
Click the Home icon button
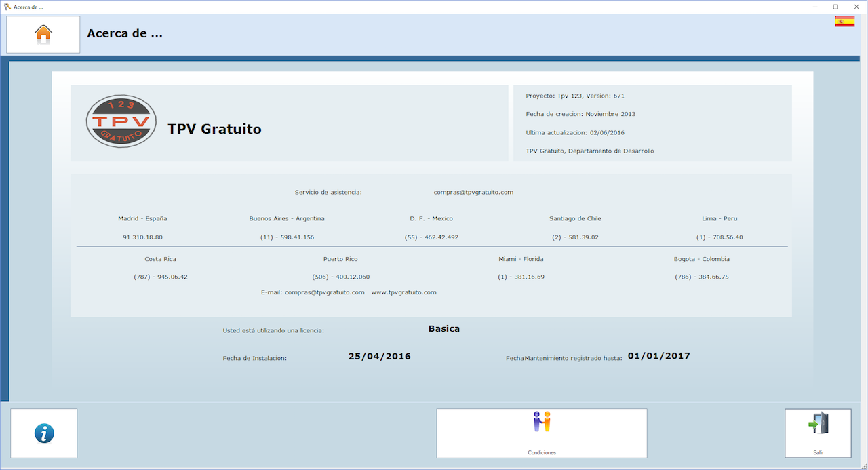(43, 34)
